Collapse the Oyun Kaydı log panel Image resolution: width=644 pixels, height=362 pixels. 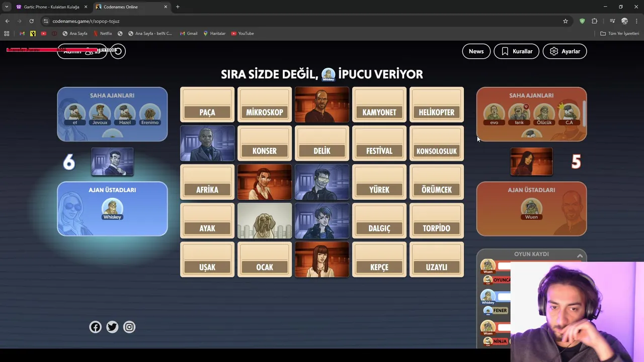[x=580, y=256]
